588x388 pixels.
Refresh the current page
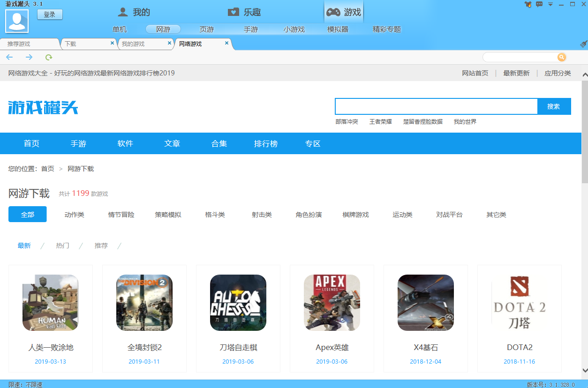[x=48, y=57]
